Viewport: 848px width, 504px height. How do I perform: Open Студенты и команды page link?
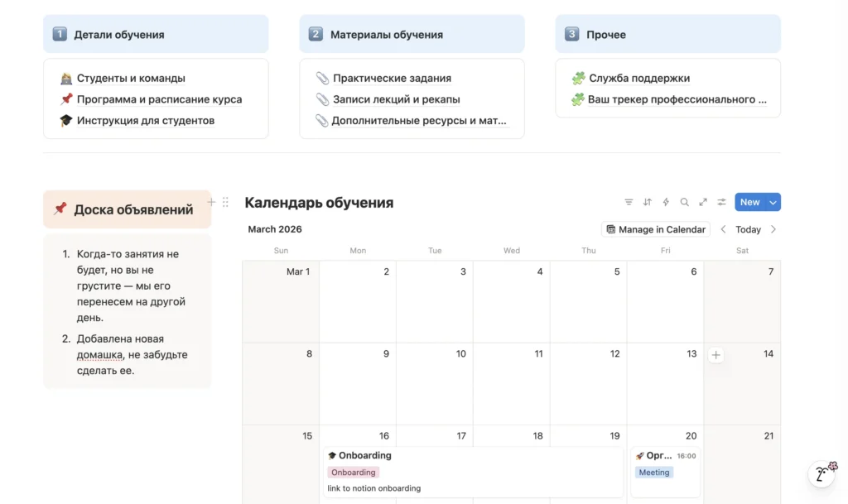coord(131,79)
